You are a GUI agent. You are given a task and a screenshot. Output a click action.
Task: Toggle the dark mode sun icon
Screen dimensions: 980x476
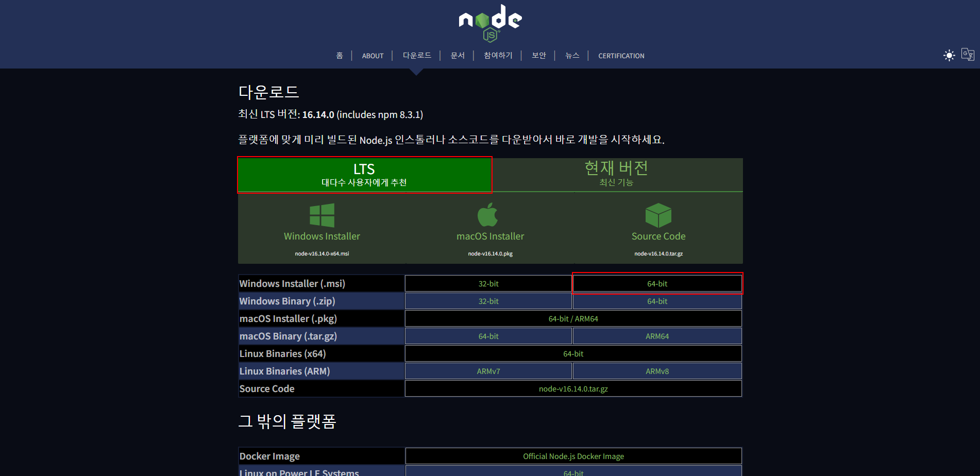pyautogui.click(x=949, y=55)
